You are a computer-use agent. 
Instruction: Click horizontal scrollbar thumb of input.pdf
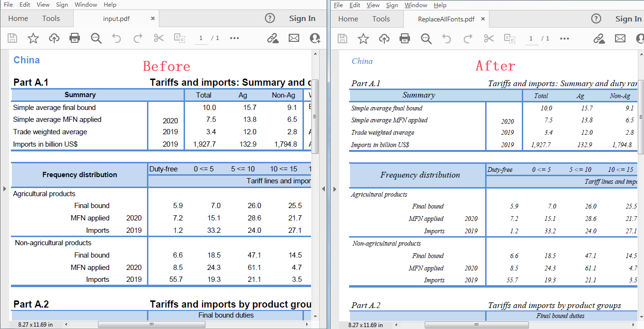tap(151, 325)
